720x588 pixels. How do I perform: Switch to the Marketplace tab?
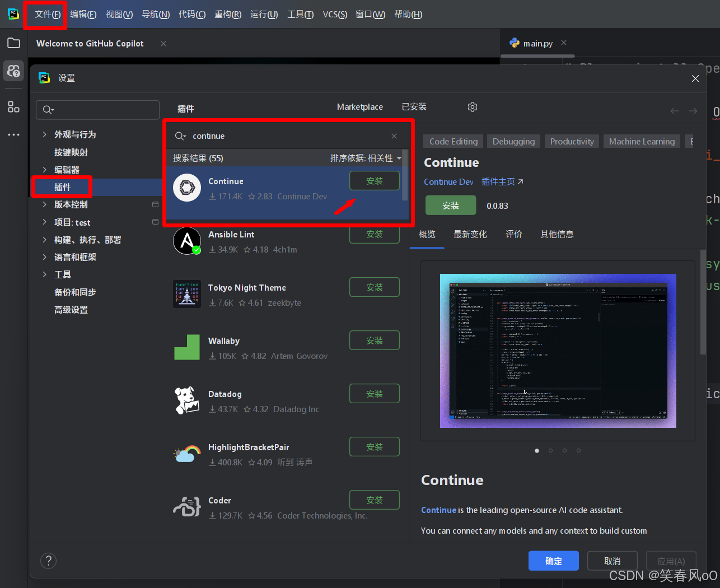click(x=360, y=107)
